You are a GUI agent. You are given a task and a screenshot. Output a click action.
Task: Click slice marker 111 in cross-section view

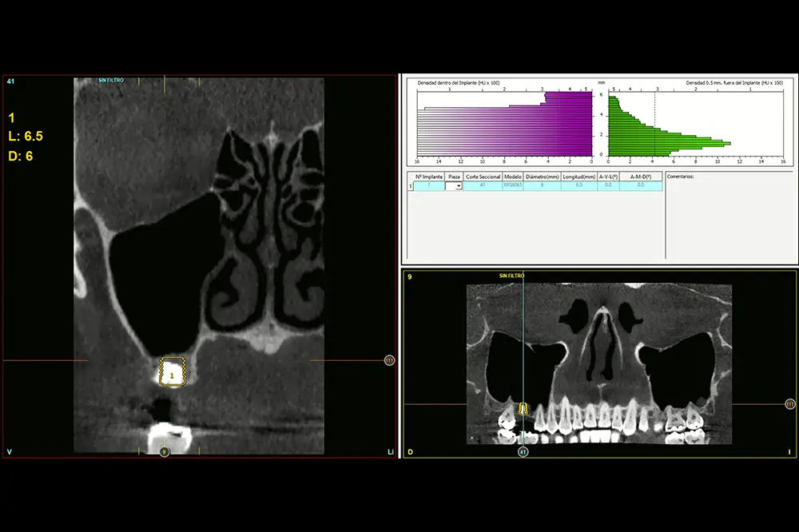point(389,360)
